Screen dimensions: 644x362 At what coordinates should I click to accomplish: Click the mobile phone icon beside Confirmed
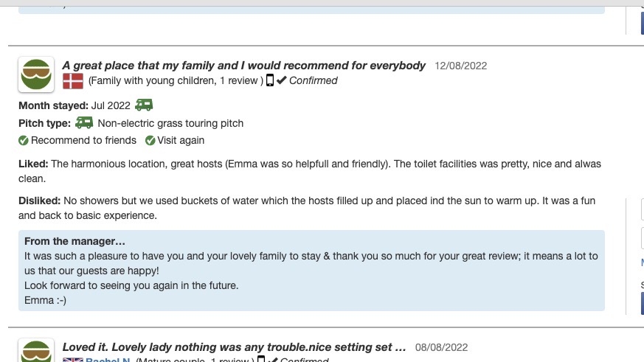(x=270, y=80)
